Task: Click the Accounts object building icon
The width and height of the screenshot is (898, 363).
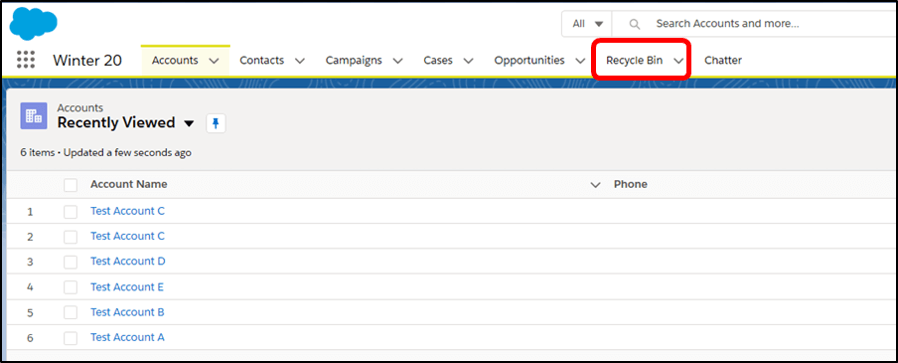Action: tap(34, 116)
